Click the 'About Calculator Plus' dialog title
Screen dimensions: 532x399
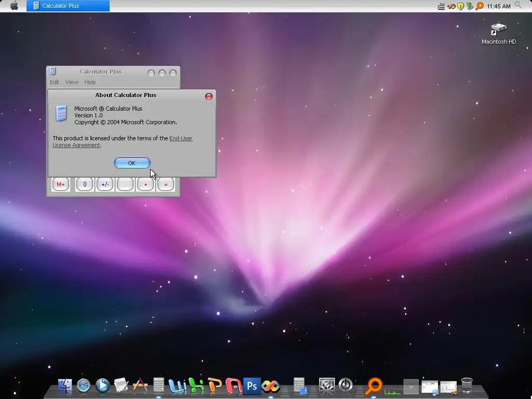coord(126,95)
